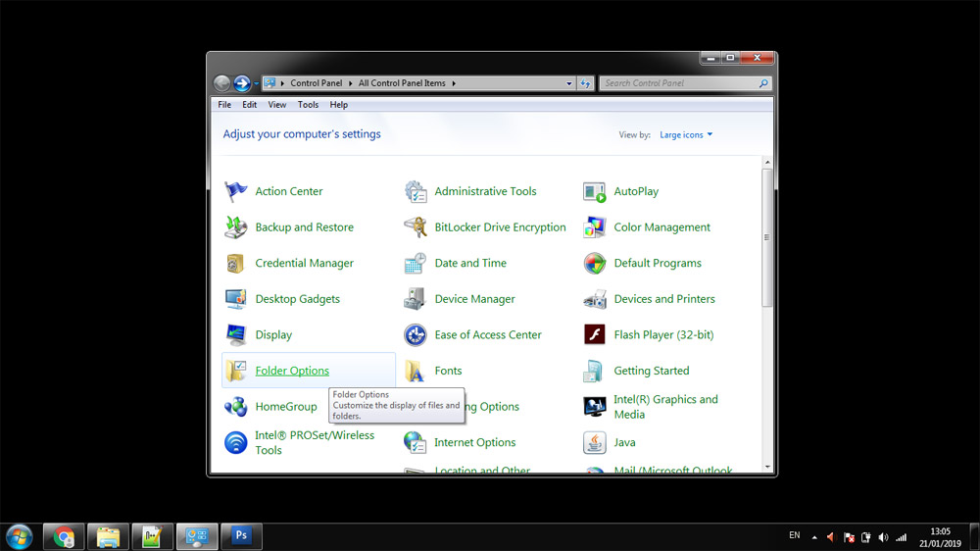Click the Color Management icon
Screen dimensions: 980x551
pyautogui.click(x=595, y=227)
